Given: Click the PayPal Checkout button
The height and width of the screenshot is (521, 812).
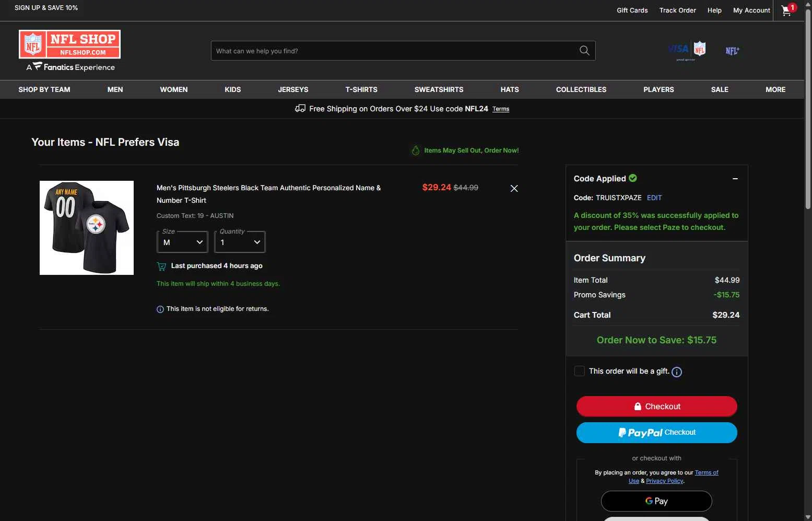Looking at the screenshot, I should 657,433.
